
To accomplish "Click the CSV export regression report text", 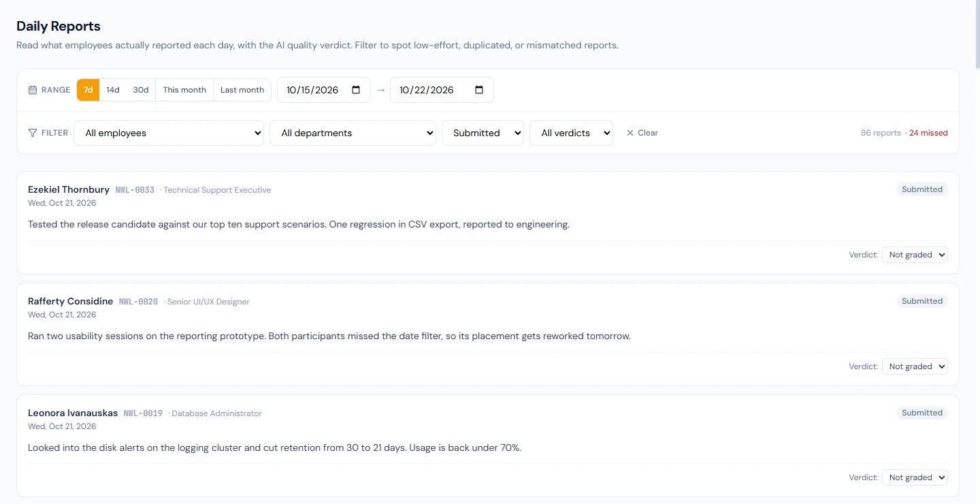I will [299, 224].
